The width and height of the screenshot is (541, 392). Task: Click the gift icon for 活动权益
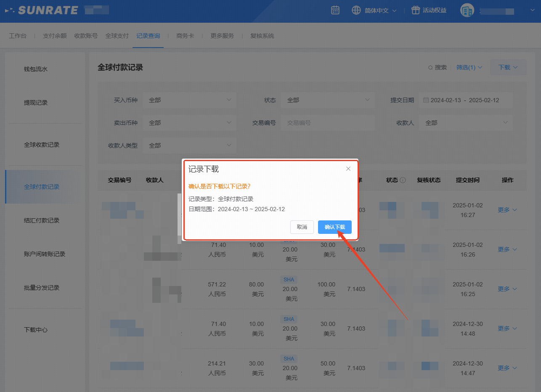pyautogui.click(x=416, y=11)
